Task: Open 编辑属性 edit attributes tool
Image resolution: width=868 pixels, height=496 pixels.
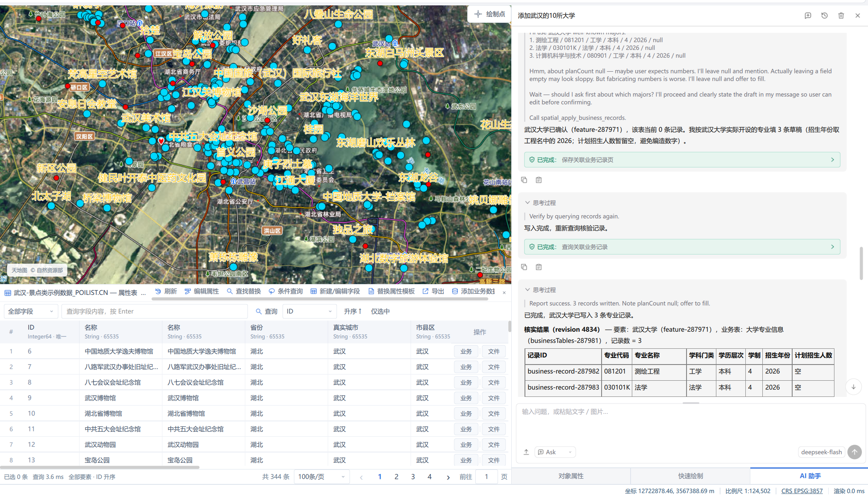Action: coord(202,291)
